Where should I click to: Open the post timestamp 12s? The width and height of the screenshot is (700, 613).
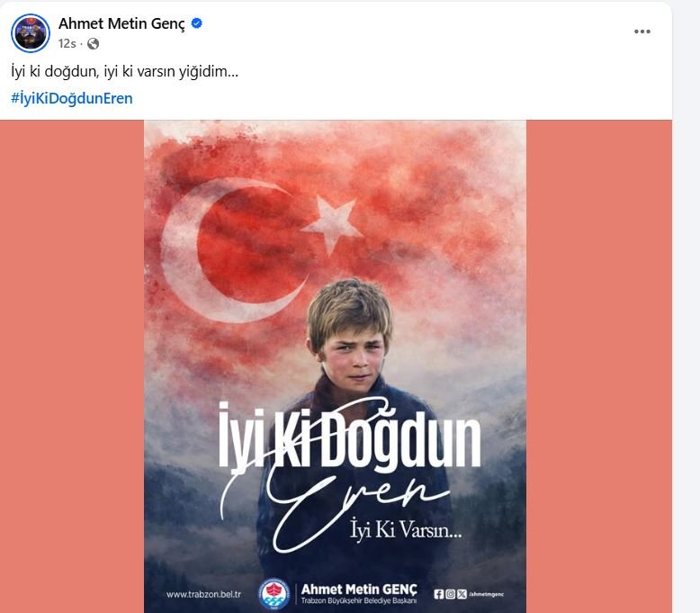pyautogui.click(x=67, y=44)
